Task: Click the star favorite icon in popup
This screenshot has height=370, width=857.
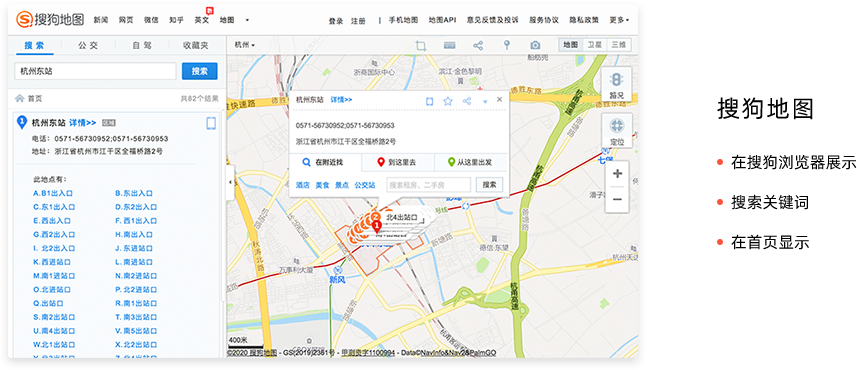Action: pos(448,101)
